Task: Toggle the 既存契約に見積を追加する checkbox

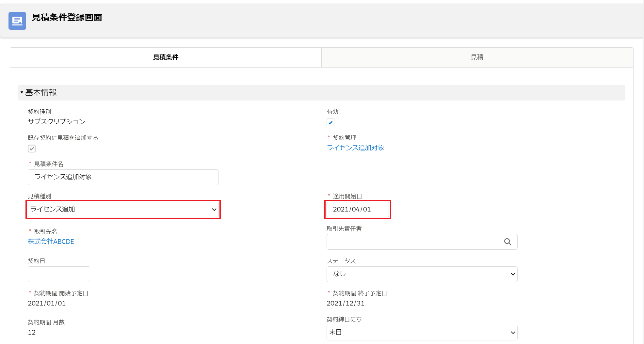Action: [32, 149]
